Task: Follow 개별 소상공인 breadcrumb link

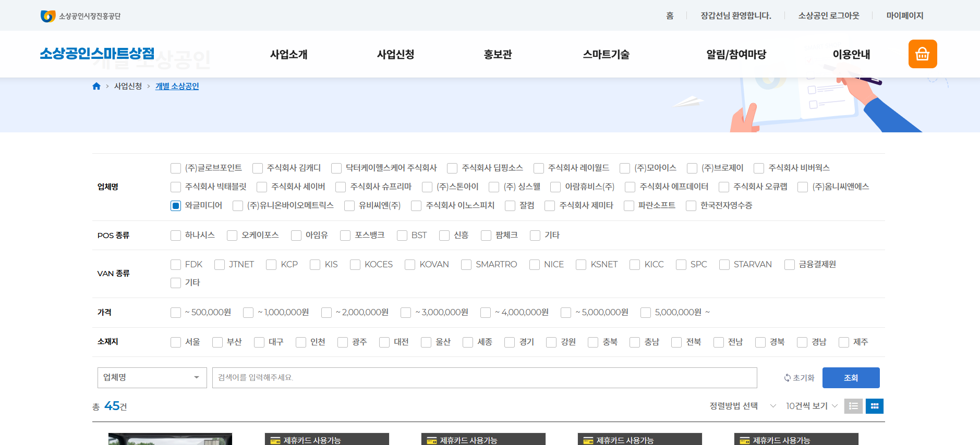Action: (177, 86)
